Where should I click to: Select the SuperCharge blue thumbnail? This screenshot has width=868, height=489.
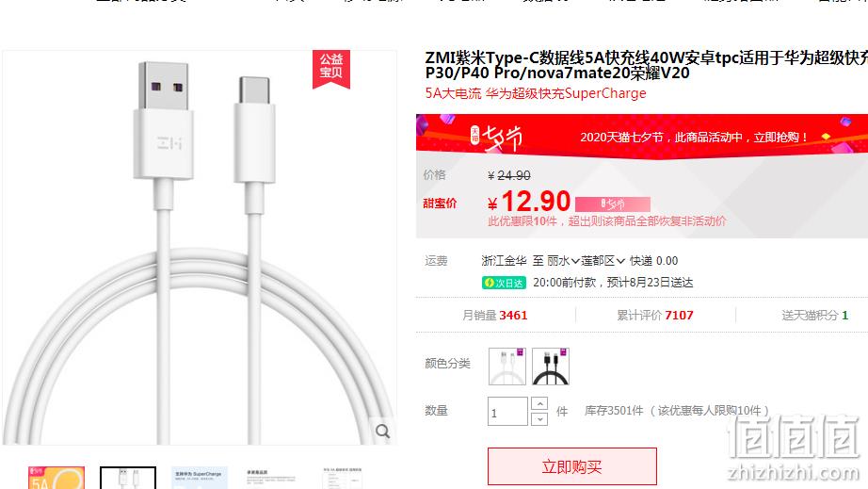click(200, 478)
